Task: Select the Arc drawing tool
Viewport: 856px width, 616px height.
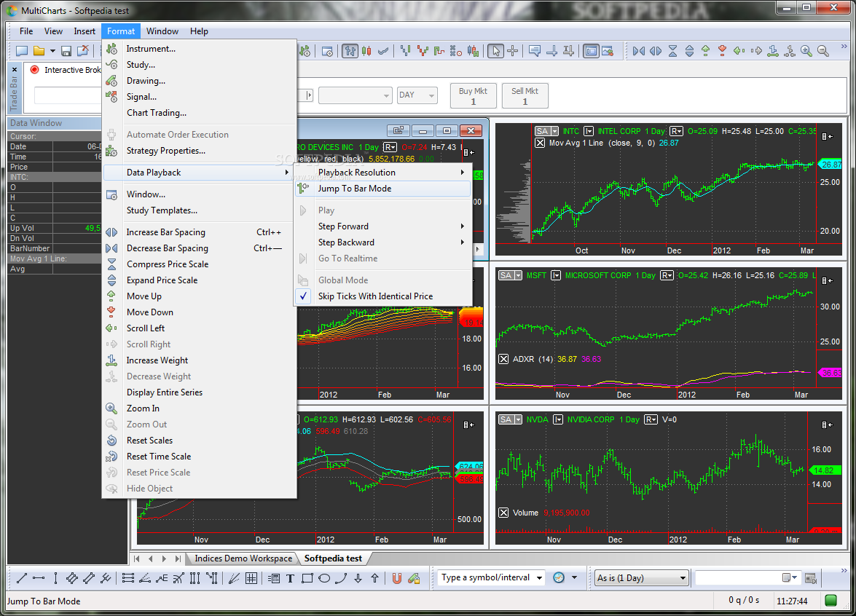Action: [x=341, y=578]
